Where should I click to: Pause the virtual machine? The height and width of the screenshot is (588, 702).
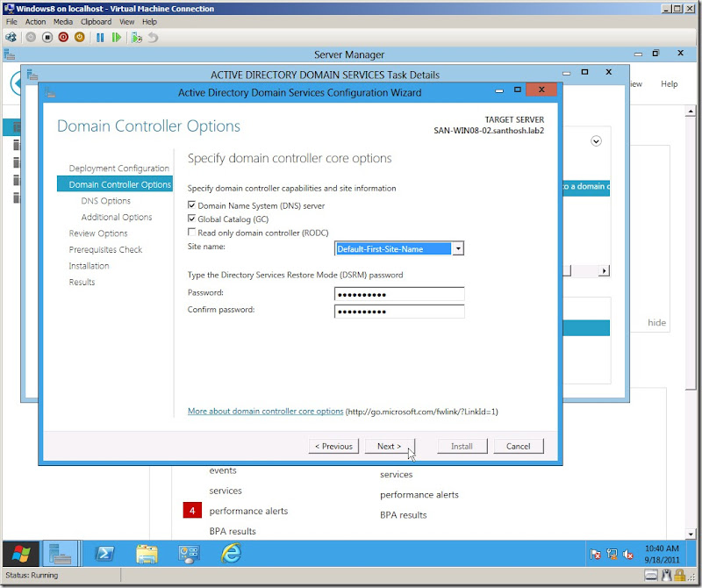(x=100, y=38)
